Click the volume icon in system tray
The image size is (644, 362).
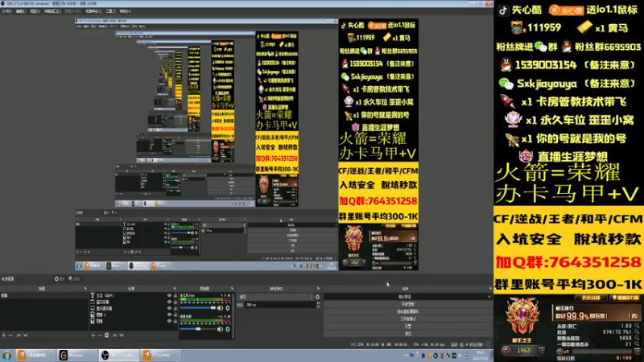(x=460, y=356)
